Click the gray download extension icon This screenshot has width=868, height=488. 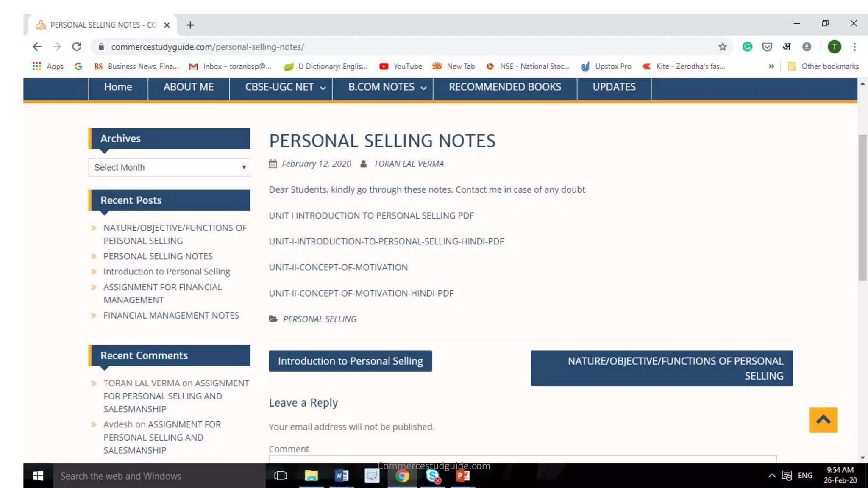(807, 47)
